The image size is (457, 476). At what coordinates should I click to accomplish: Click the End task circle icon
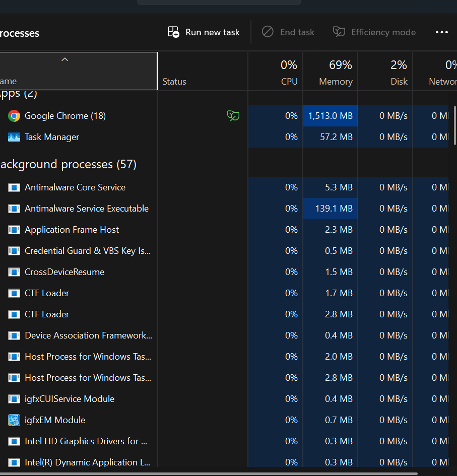pyautogui.click(x=268, y=32)
